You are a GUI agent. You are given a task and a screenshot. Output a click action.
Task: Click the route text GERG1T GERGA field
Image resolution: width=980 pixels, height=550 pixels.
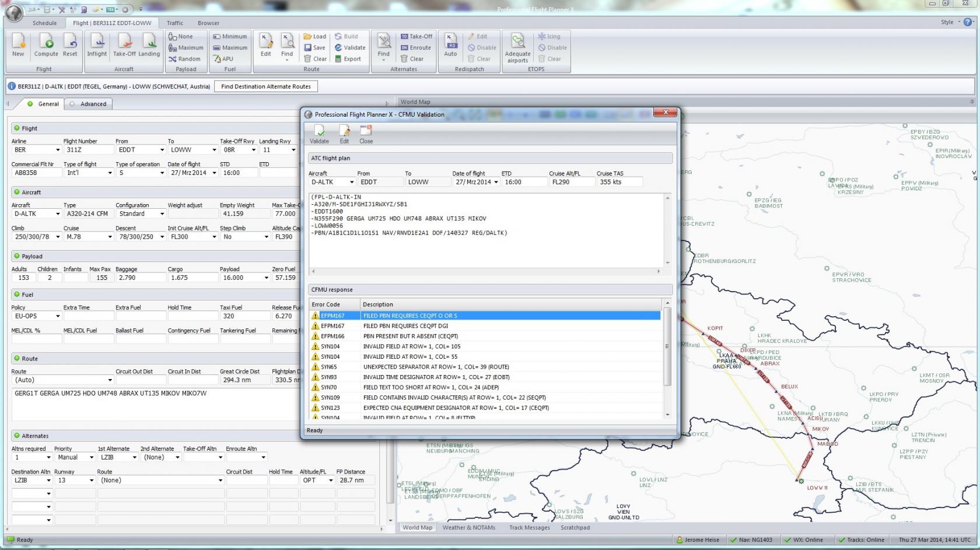[x=156, y=404]
